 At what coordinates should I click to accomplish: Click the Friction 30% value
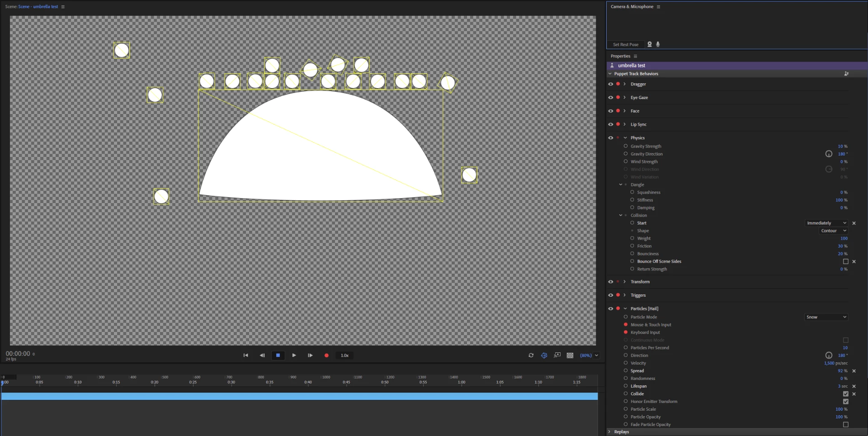(843, 246)
